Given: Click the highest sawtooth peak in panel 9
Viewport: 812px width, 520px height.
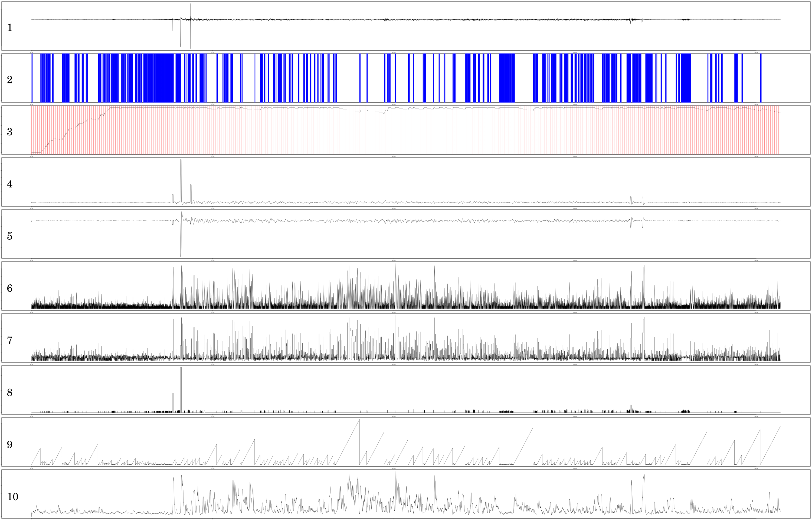Looking at the screenshot, I should point(359,420).
